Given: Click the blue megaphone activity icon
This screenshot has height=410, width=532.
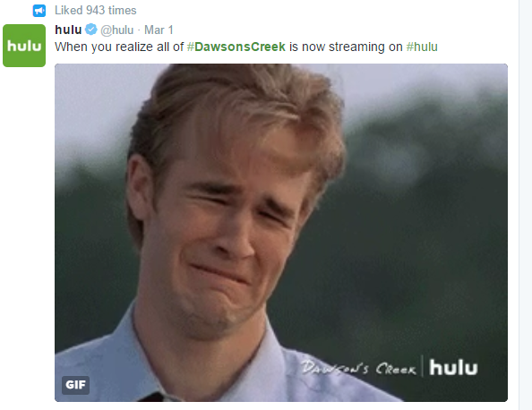Looking at the screenshot, I should click(x=39, y=11).
